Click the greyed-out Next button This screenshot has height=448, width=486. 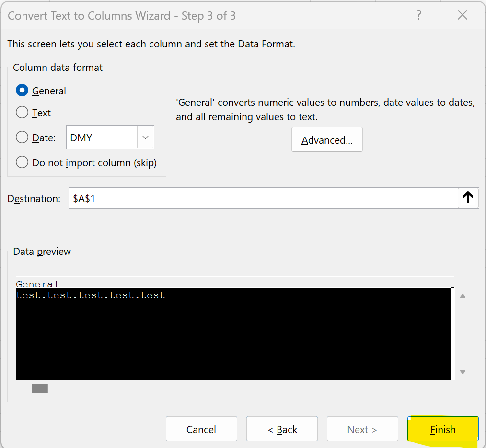pos(362,429)
